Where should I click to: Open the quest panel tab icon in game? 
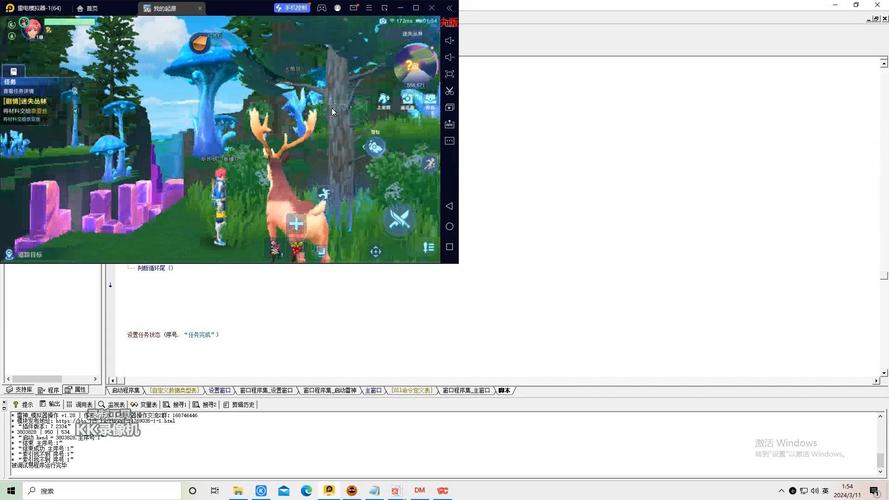click(x=14, y=71)
